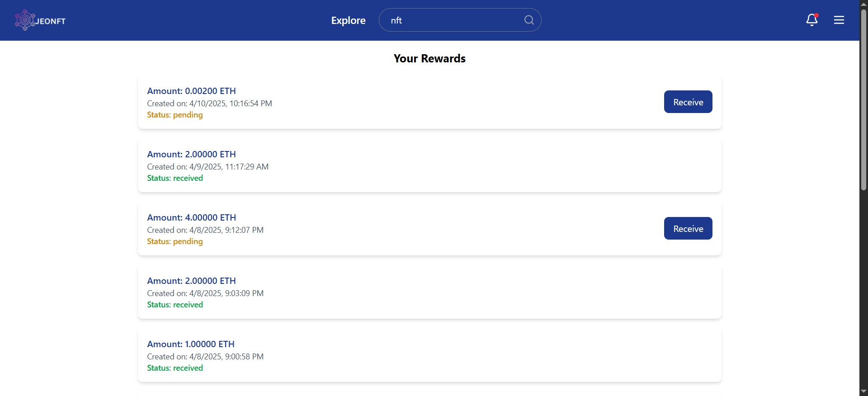
Task: Receive the 4.00000 ETH reward
Action: pos(688,228)
